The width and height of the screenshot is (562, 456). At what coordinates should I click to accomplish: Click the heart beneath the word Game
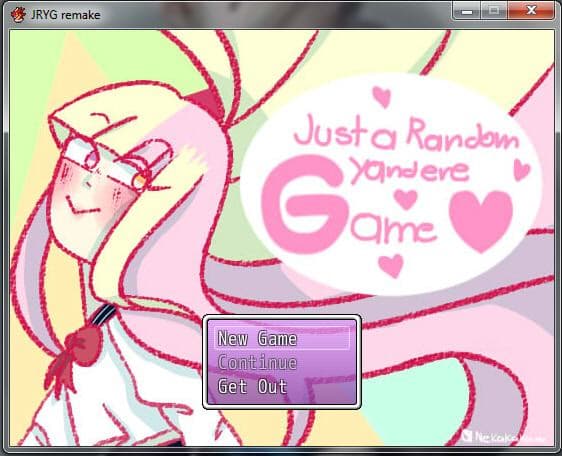pyautogui.click(x=391, y=265)
